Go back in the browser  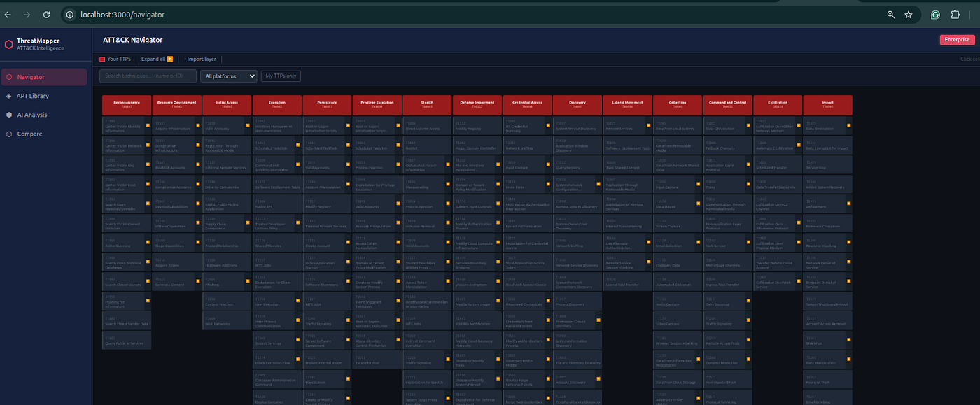(8, 14)
